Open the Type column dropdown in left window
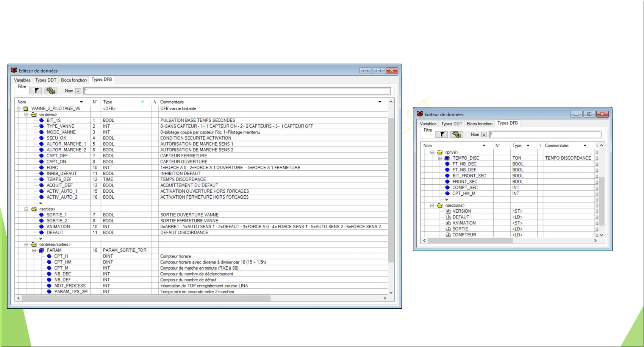This screenshot has height=347, width=644. coord(142,102)
